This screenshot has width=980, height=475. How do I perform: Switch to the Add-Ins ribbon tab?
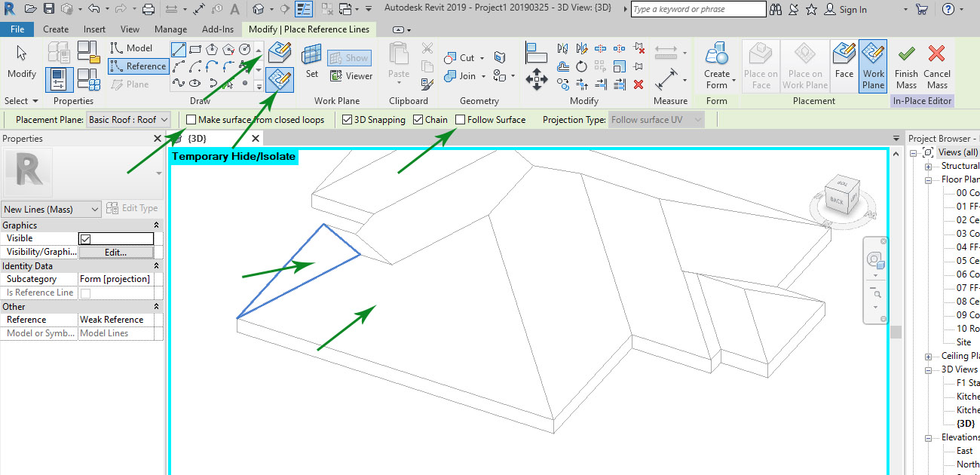click(218, 29)
